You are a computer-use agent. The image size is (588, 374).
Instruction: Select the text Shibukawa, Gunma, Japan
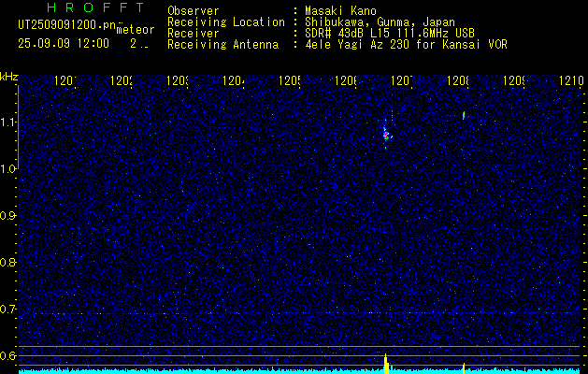pyautogui.click(x=380, y=22)
